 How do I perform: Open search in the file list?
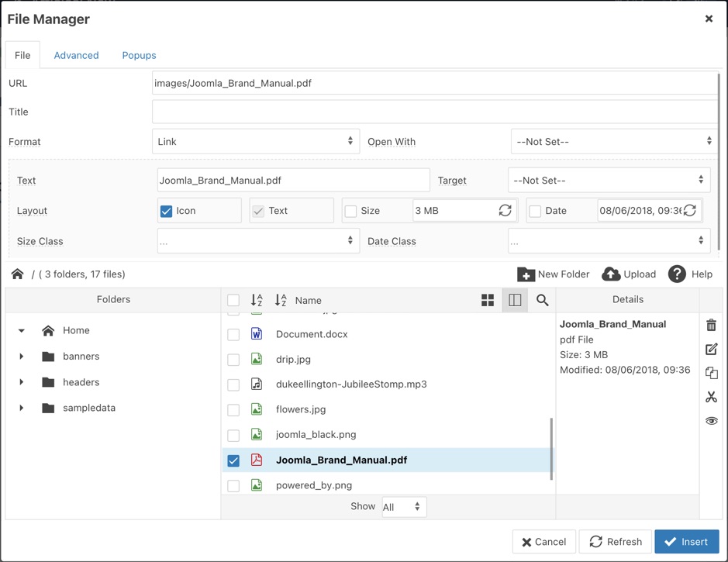pos(542,300)
